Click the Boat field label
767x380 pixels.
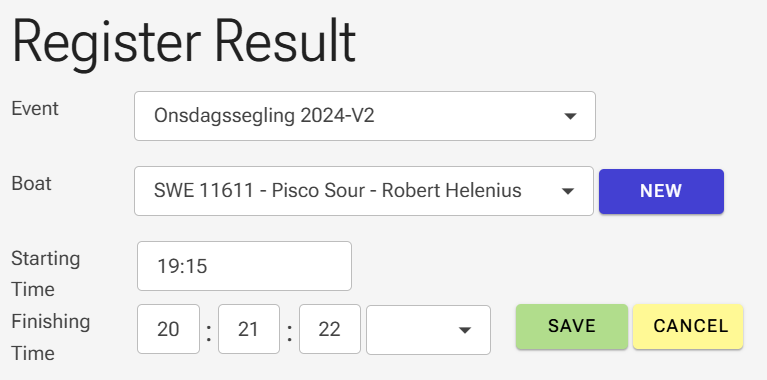click(x=31, y=184)
